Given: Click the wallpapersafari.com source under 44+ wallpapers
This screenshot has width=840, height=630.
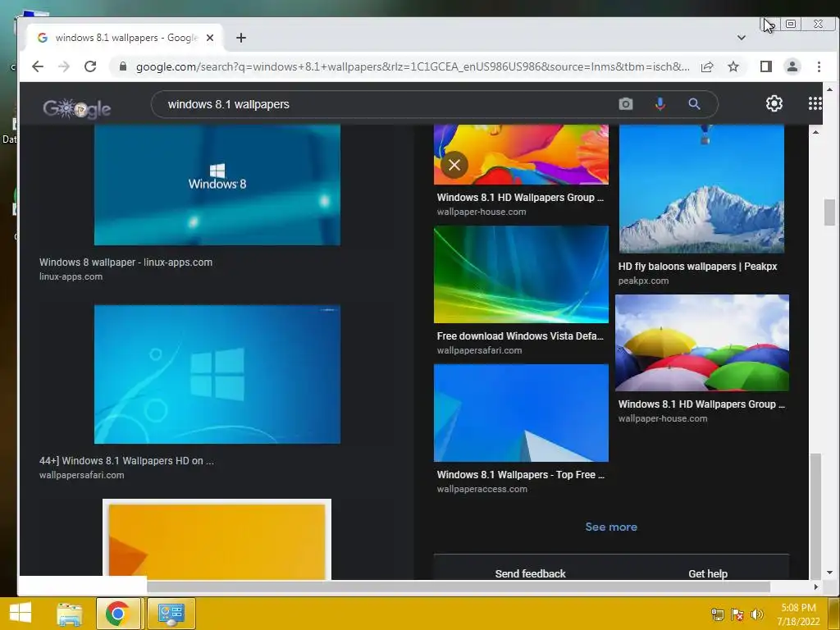Looking at the screenshot, I should pyautogui.click(x=81, y=475).
